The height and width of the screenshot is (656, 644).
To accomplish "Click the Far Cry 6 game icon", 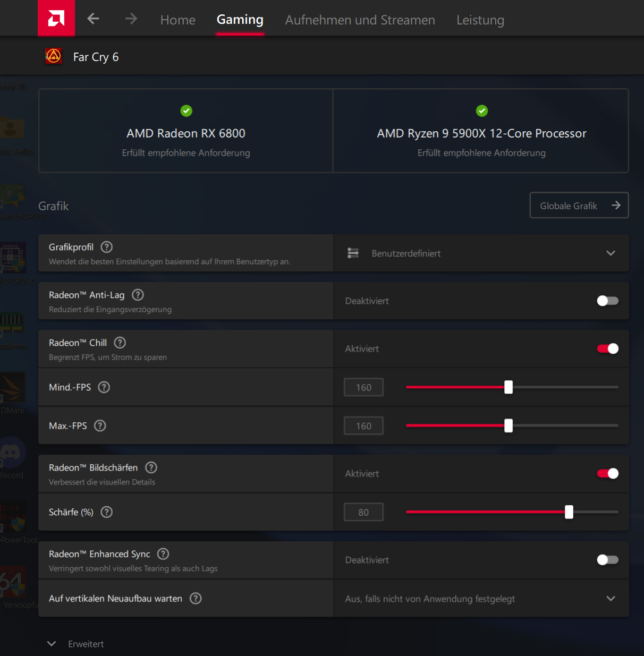I will tap(54, 56).
